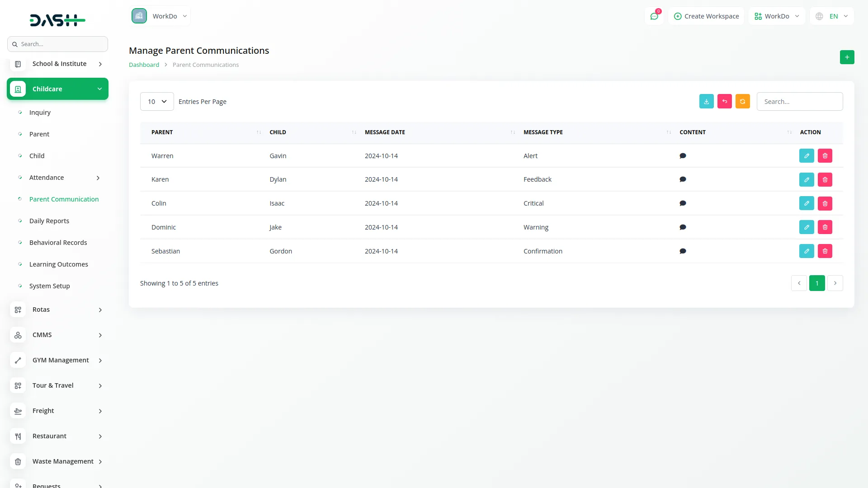The height and width of the screenshot is (488, 868).
Task: Sort table by Parent column
Action: (x=162, y=132)
